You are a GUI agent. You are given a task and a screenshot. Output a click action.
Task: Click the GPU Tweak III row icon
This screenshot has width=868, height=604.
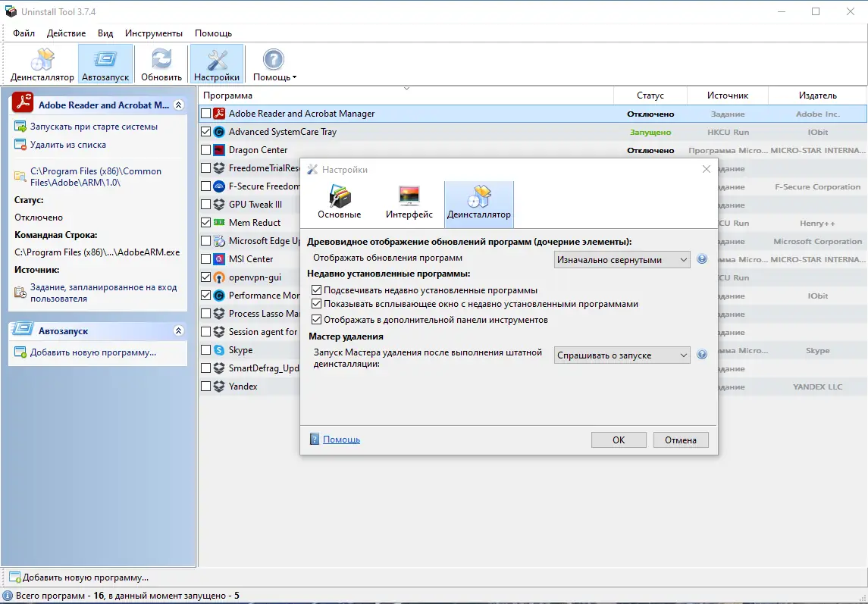click(x=219, y=205)
